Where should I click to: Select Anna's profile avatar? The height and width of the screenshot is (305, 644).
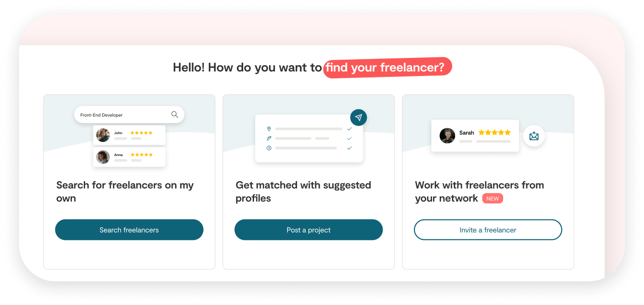pos(103,157)
